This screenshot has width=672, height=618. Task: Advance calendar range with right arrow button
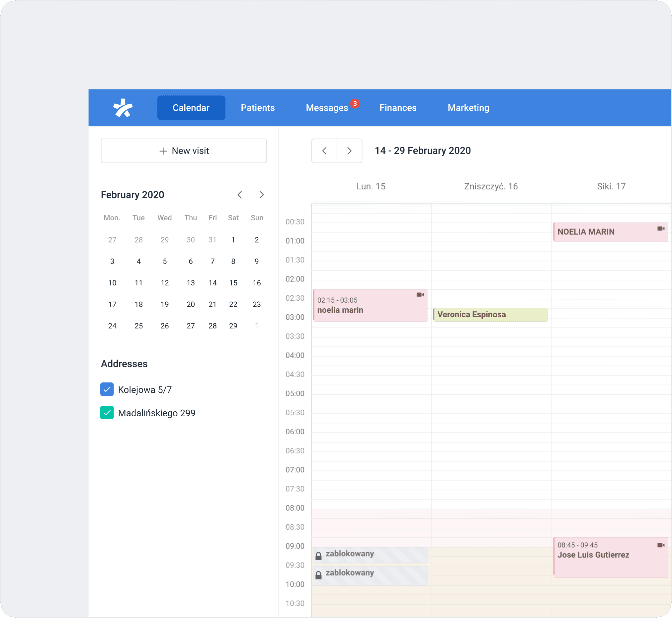pos(349,151)
